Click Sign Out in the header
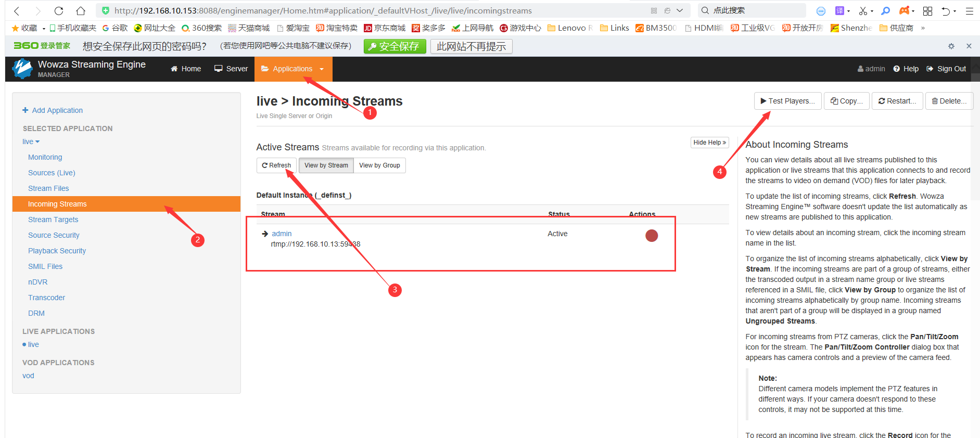 pyautogui.click(x=946, y=69)
